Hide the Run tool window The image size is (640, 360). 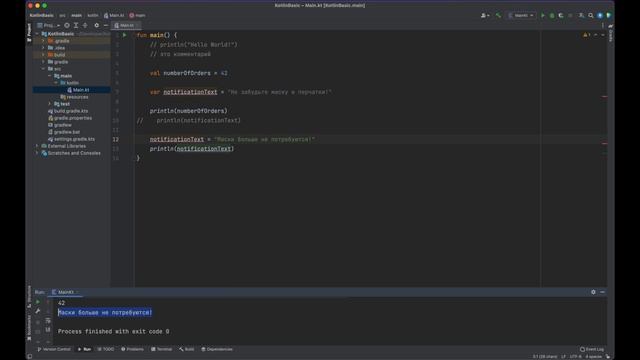pyautogui.click(x=602, y=292)
